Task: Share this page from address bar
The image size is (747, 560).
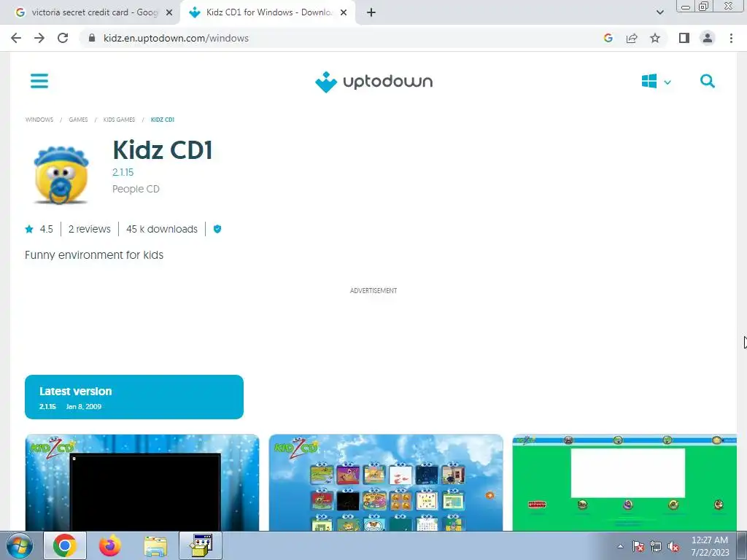Action: (632, 38)
